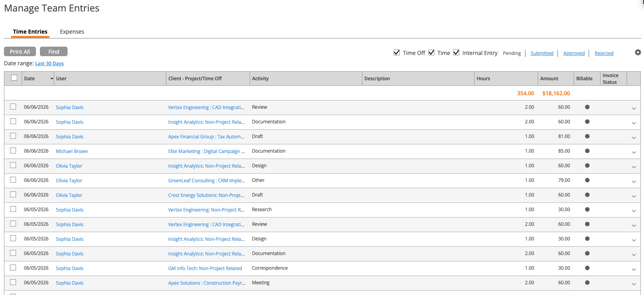Click the Print All button
This screenshot has width=644, height=295.
coord(20,51)
